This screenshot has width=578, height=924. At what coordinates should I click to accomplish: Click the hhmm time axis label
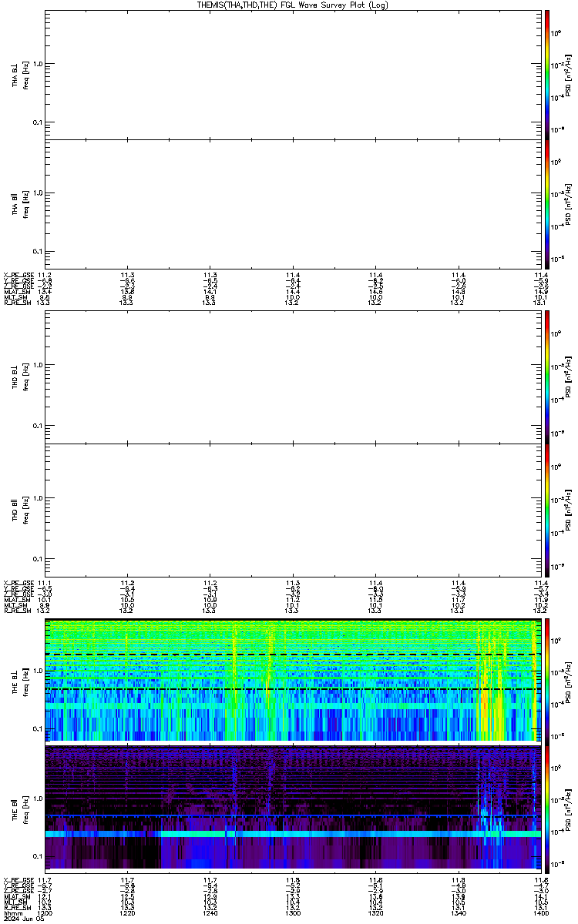click(x=12, y=912)
